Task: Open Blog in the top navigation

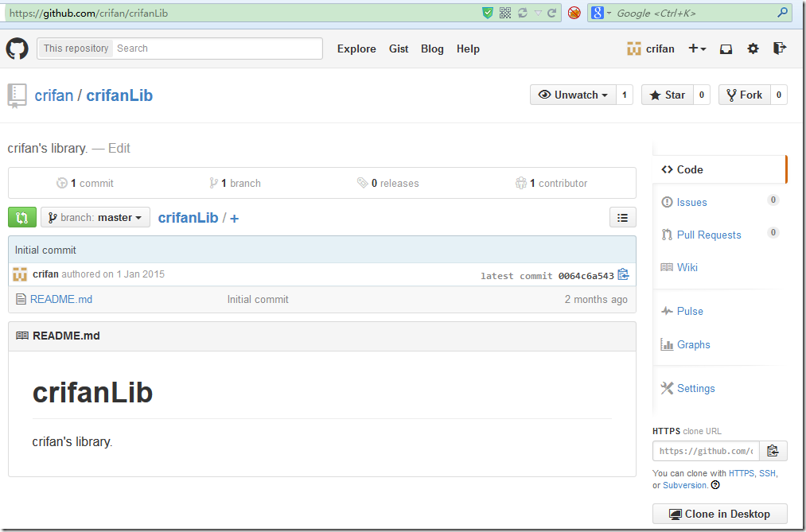Action: (432, 49)
